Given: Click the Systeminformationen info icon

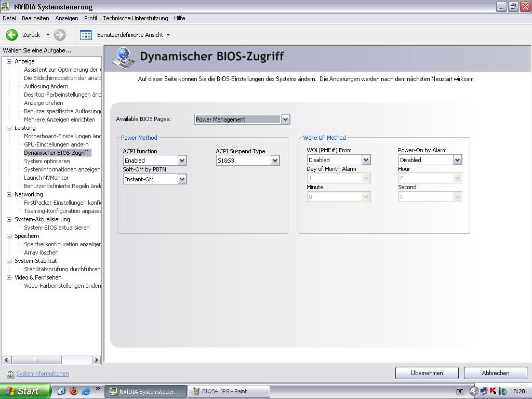Looking at the screenshot, I should tap(10, 374).
